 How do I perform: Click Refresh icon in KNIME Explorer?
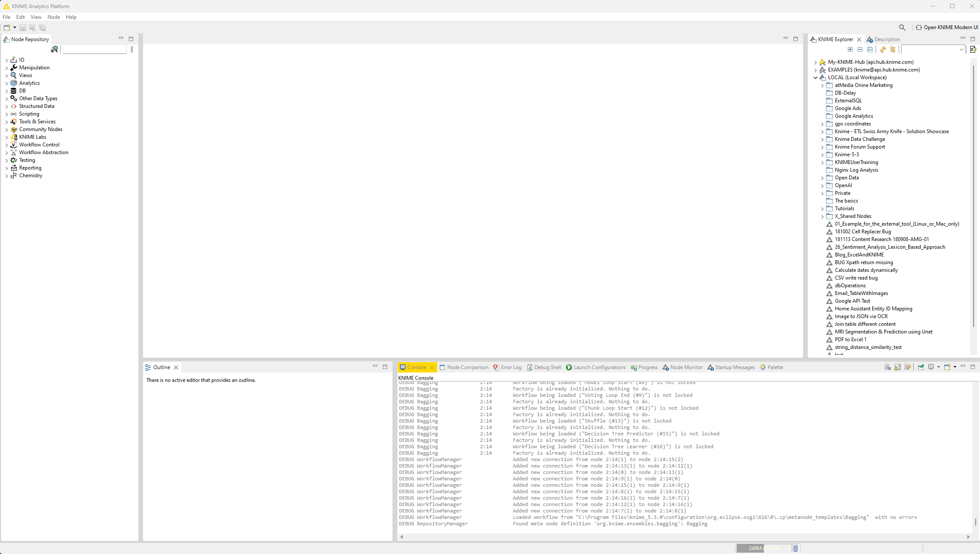882,50
